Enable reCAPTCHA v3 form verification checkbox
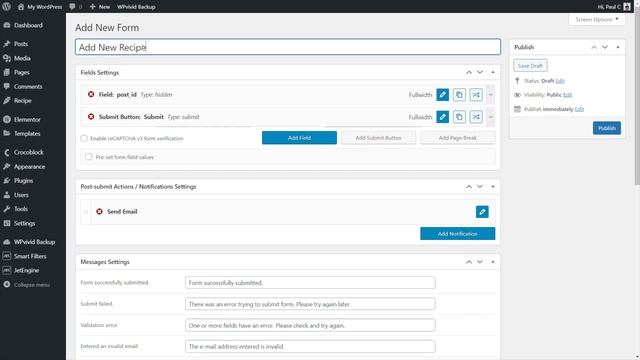640x360 pixels. (x=84, y=138)
